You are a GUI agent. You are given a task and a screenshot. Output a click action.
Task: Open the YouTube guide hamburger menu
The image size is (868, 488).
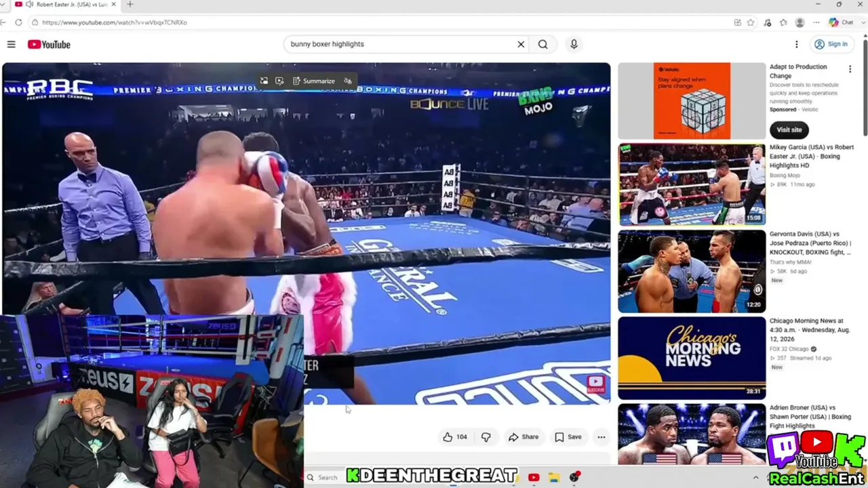[x=11, y=44]
